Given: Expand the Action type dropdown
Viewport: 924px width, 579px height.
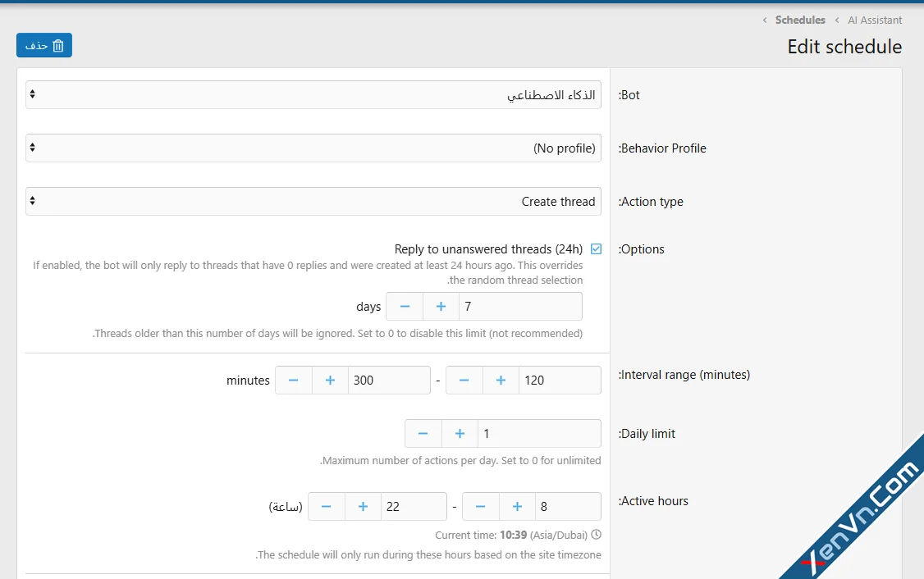Looking at the screenshot, I should point(313,202).
